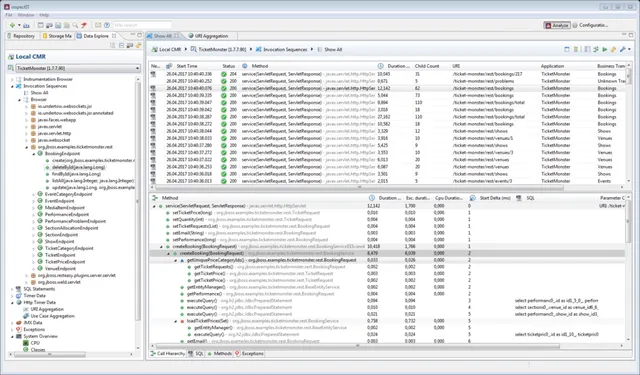Open the Configuration perspective
This screenshot has width=640, height=375.
(x=590, y=25)
